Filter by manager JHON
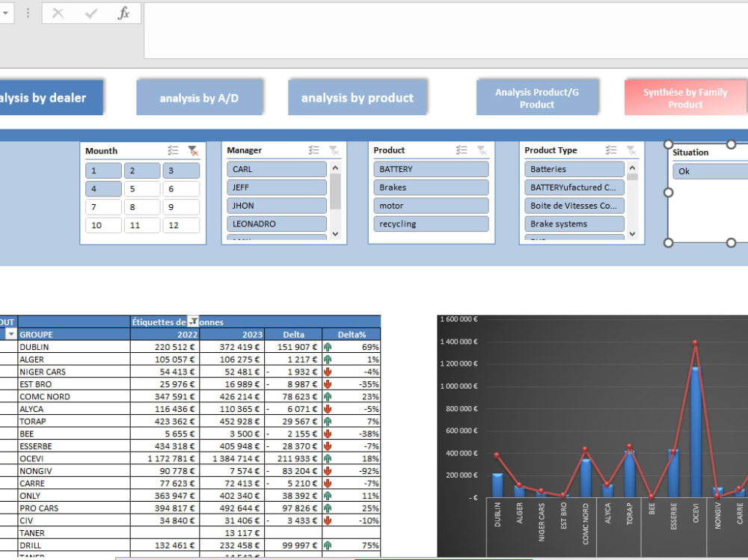 click(277, 205)
